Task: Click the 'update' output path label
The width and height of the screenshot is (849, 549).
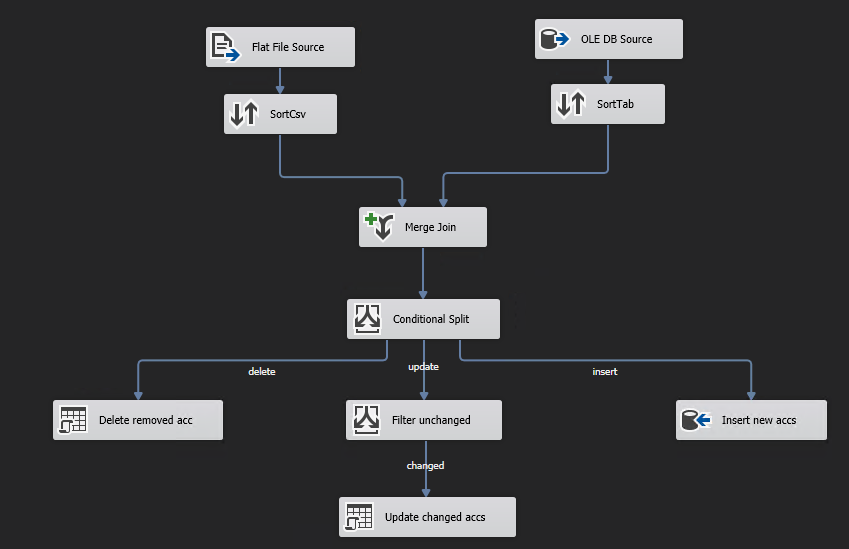Action: click(423, 367)
